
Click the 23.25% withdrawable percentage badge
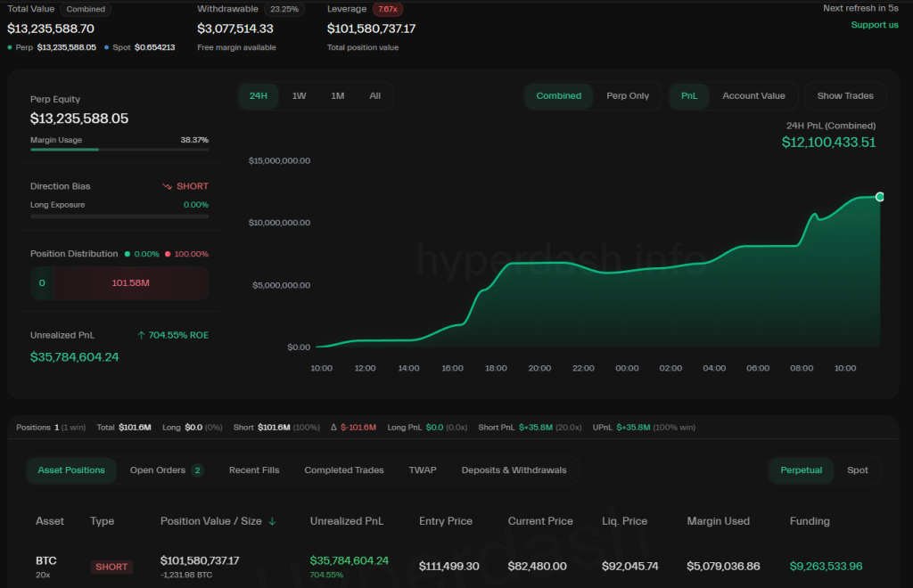click(x=284, y=9)
